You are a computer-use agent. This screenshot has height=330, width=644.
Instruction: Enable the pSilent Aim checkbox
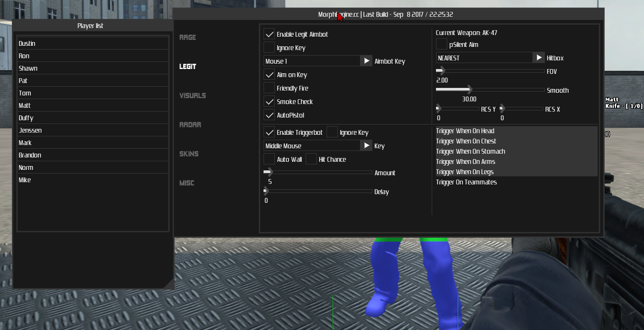tap(441, 44)
